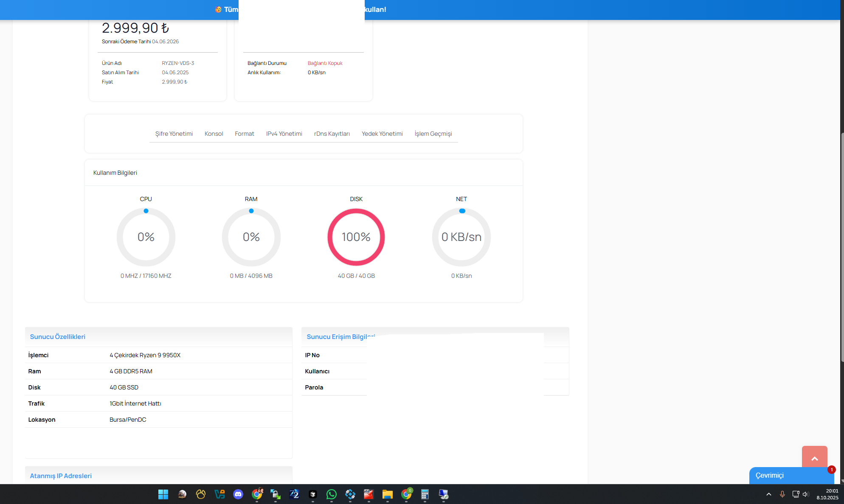This screenshot has height=504, width=844.
Task: Switch to the Konsol tab
Action: point(214,134)
